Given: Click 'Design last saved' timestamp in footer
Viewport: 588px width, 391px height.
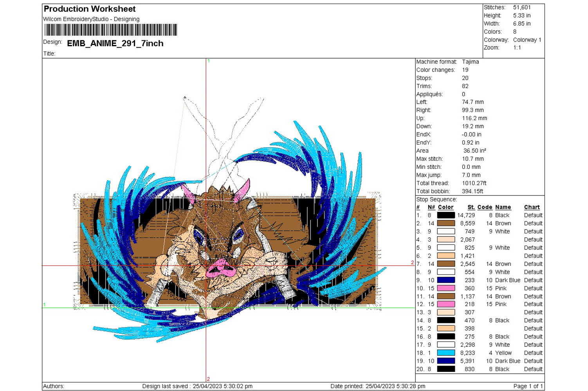Looking at the screenshot, I should pyautogui.click(x=197, y=386).
